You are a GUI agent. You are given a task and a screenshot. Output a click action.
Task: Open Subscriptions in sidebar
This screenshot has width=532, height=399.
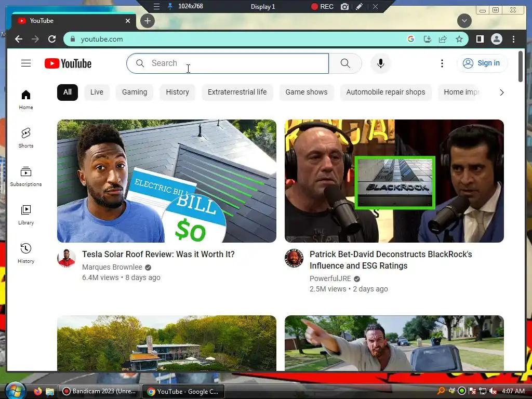[26, 177]
